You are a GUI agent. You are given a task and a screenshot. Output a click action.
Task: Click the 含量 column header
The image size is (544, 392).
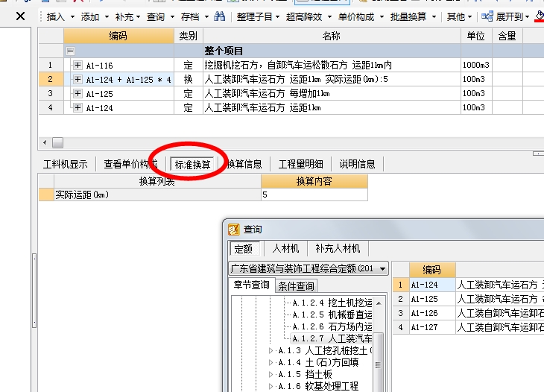click(507, 36)
